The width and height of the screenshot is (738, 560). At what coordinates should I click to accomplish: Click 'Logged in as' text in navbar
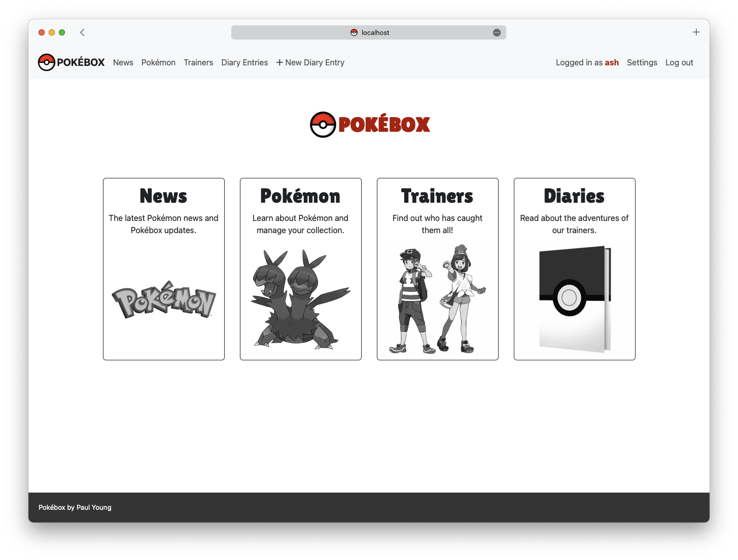point(579,62)
